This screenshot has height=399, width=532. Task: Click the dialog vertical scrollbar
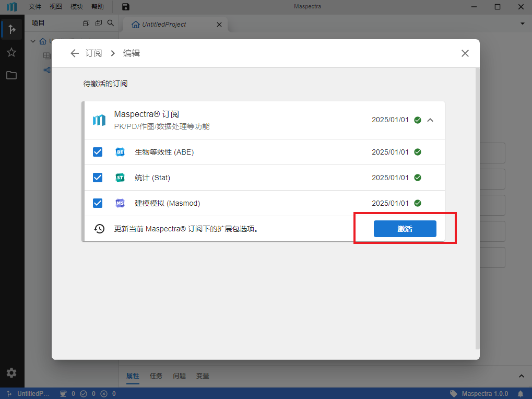[477, 208]
